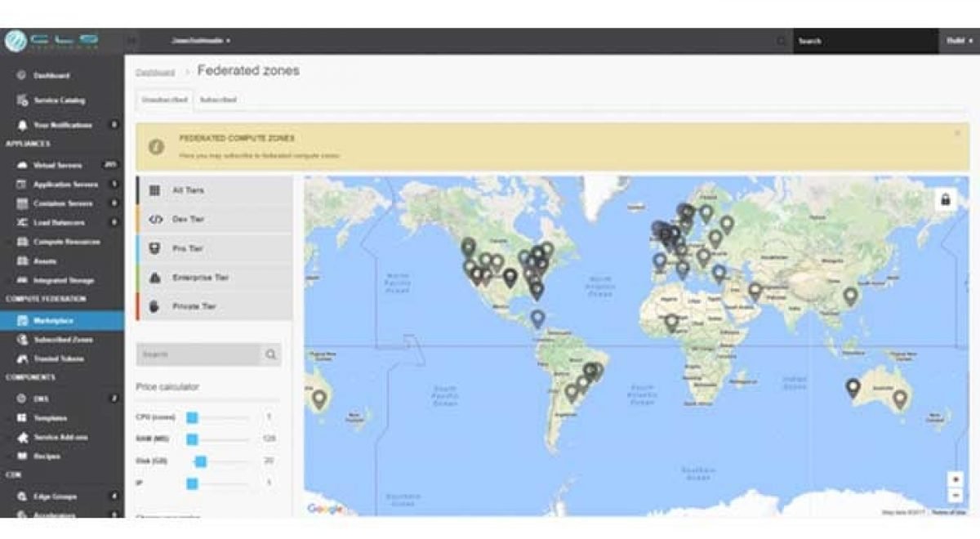Switch to the Subscribed tab
This screenshot has height=539, width=980.
click(218, 100)
